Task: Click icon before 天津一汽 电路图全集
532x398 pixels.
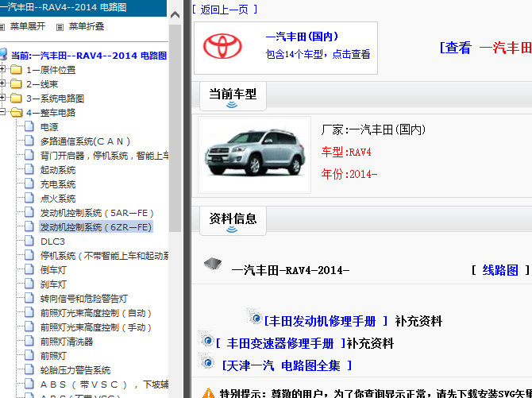Action: click(206, 361)
